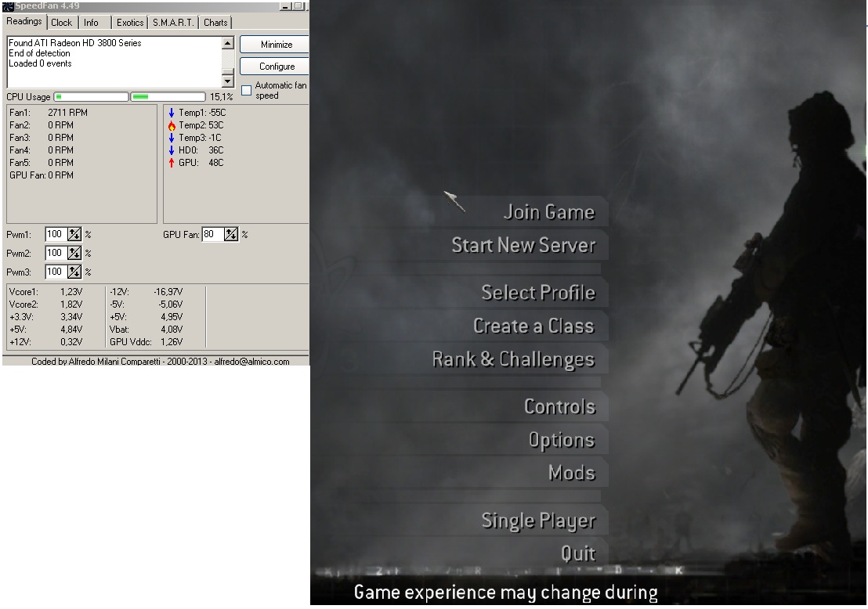Click the 'Loaded 0 events' log line

[40, 63]
